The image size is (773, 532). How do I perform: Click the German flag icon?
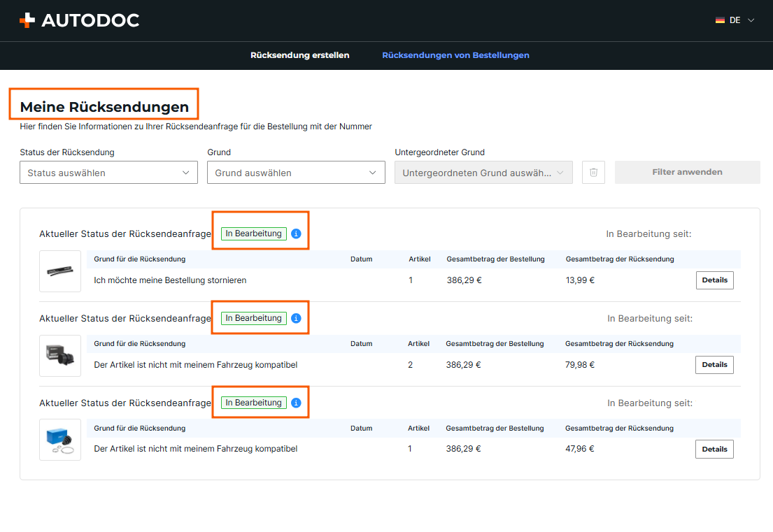[720, 20]
